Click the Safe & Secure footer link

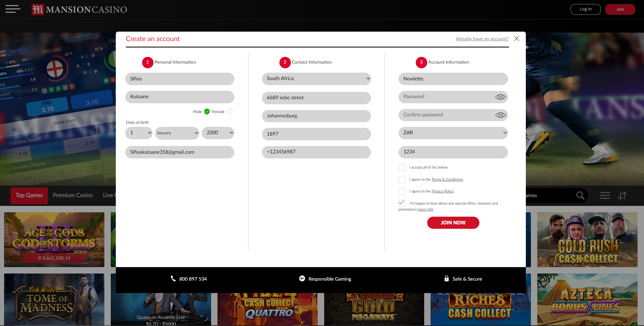pyautogui.click(x=467, y=279)
